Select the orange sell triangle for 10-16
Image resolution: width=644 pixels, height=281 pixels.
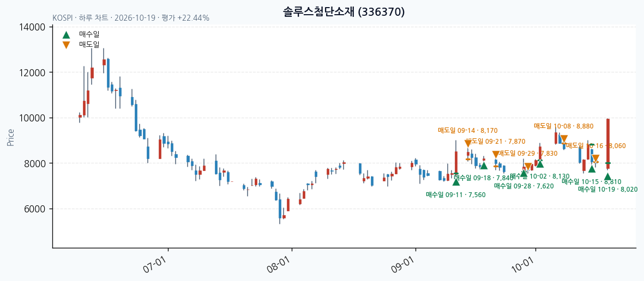tap(595, 158)
